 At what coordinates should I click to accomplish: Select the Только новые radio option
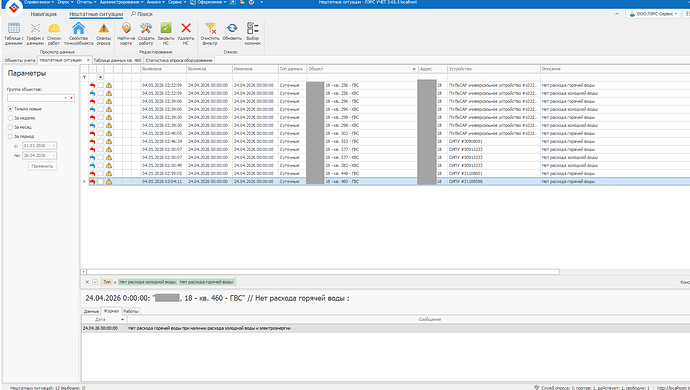click(25, 109)
